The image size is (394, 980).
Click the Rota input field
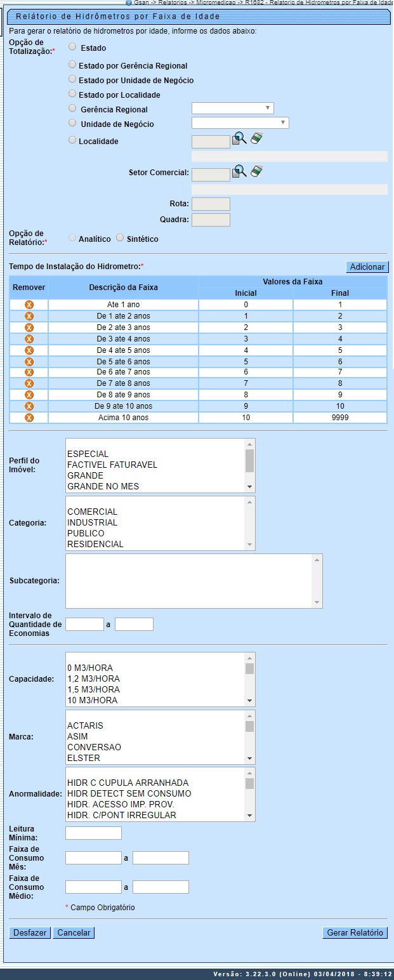click(211, 204)
